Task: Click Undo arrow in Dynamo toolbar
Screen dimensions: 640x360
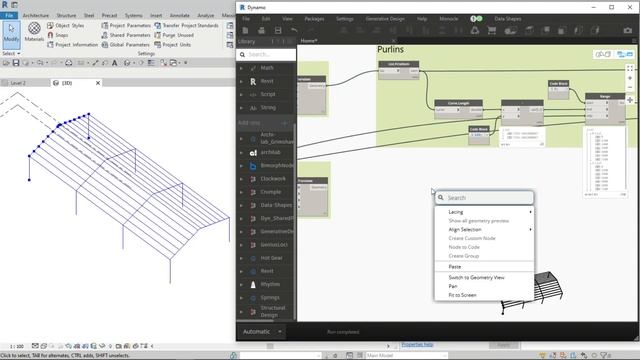Action: pos(294,30)
